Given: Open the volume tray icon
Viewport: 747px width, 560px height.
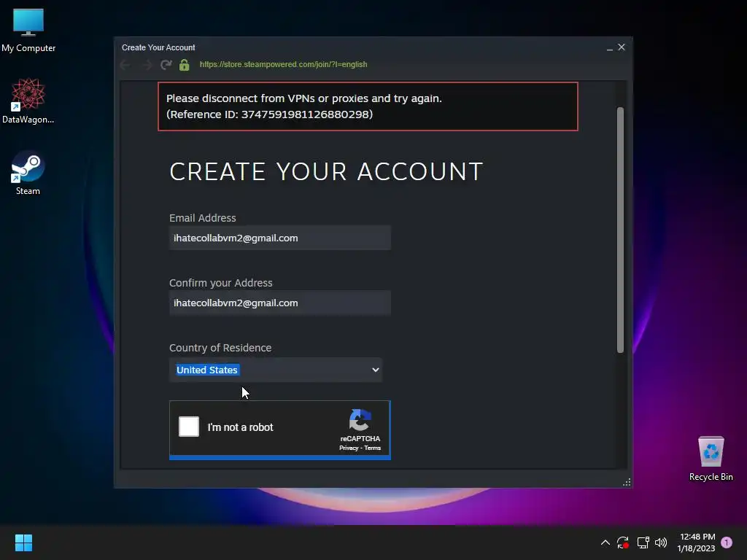Looking at the screenshot, I should click(661, 542).
